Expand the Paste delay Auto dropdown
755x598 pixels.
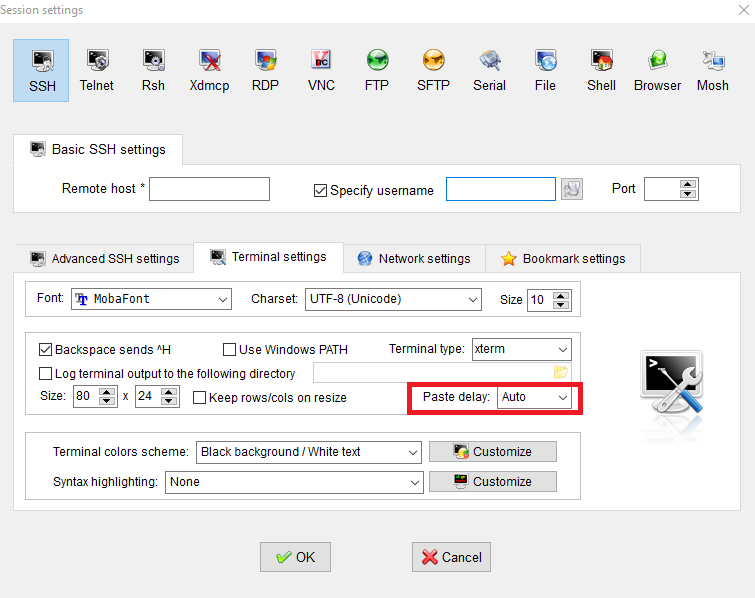pos(534,397)
